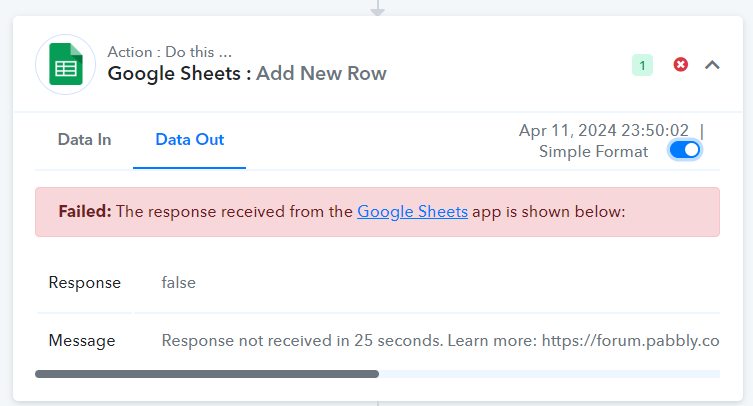Click the empty scrollbar track on right

coord(549,374)
